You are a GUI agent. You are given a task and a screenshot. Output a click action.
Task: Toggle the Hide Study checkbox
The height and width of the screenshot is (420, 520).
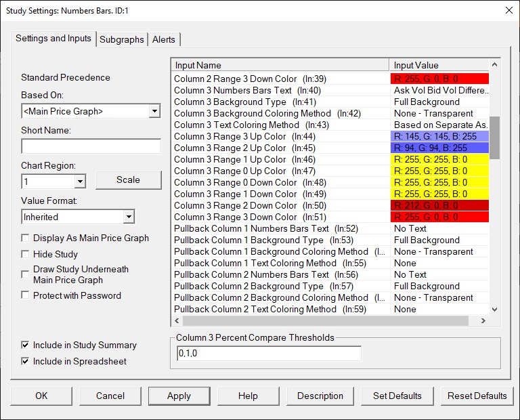26,255
